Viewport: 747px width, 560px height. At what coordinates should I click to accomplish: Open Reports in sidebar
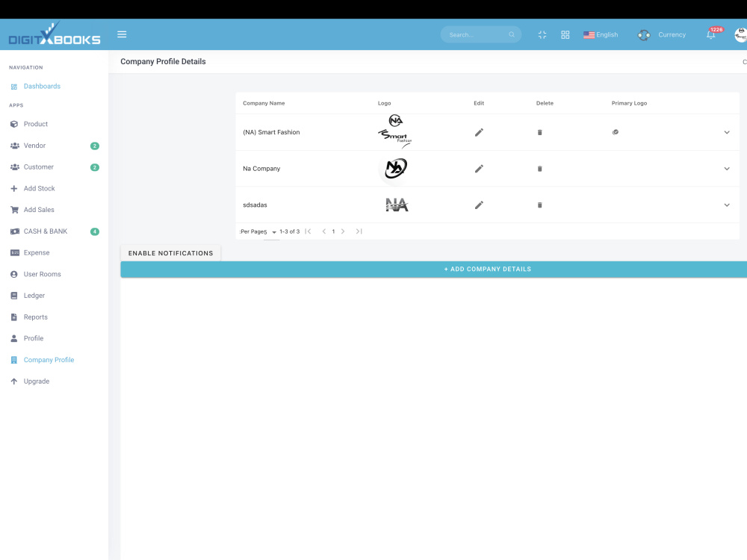coord(36,317)
